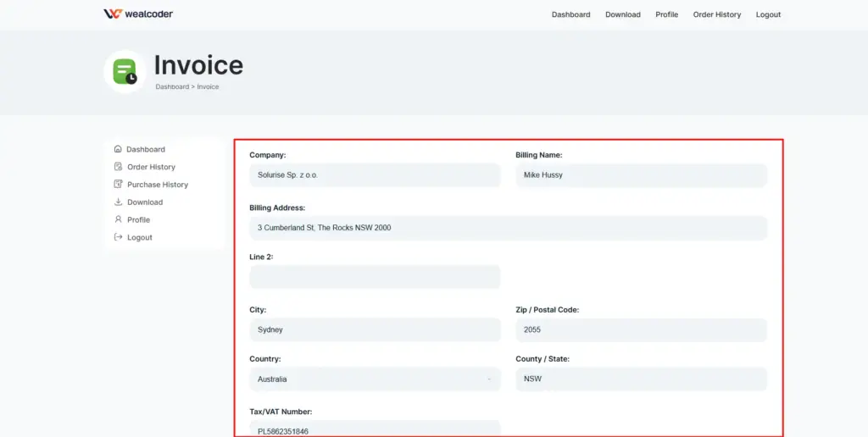Click the wealcoder logo icon

pos(113,14)
